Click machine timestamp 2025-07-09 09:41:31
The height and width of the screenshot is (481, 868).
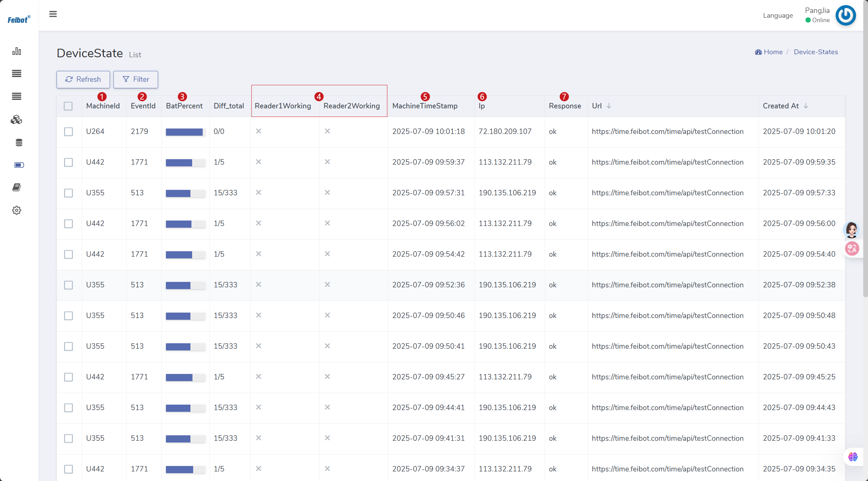click(429, 438)
